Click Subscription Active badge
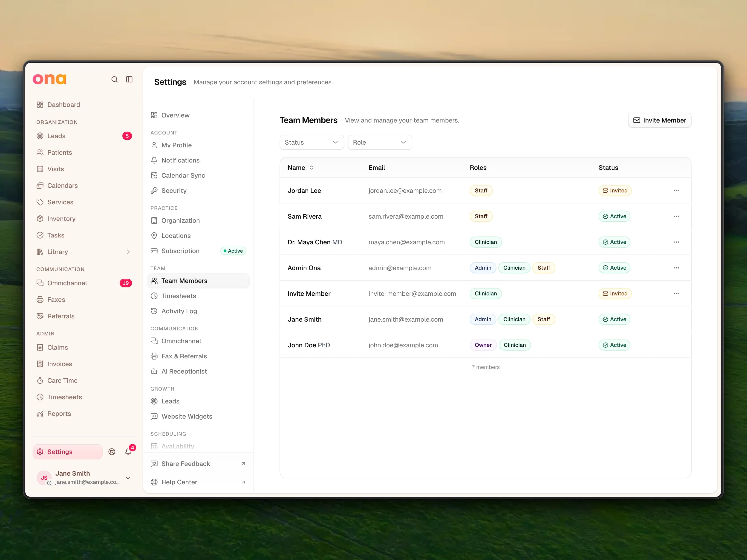 coord(233,251)
